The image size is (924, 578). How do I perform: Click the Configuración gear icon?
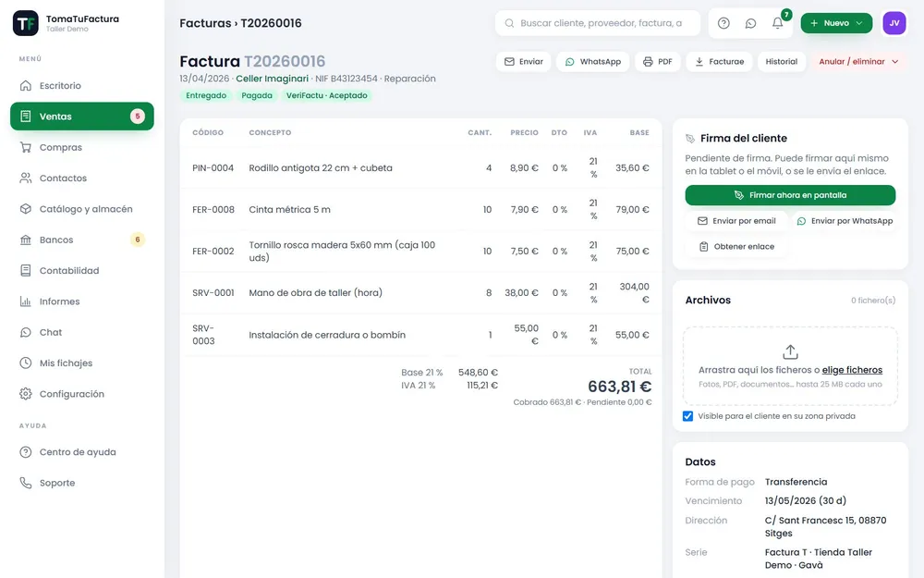25,393
